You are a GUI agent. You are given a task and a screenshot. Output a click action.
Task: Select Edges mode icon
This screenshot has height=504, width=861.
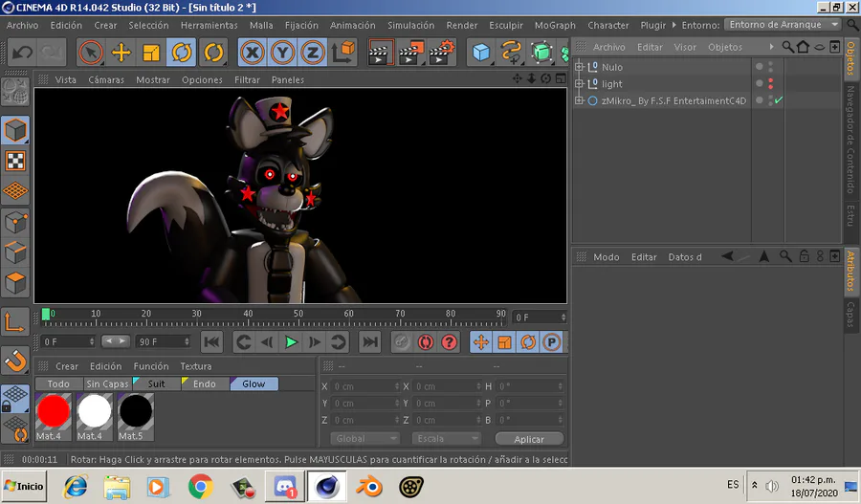(x=15, y=252)
